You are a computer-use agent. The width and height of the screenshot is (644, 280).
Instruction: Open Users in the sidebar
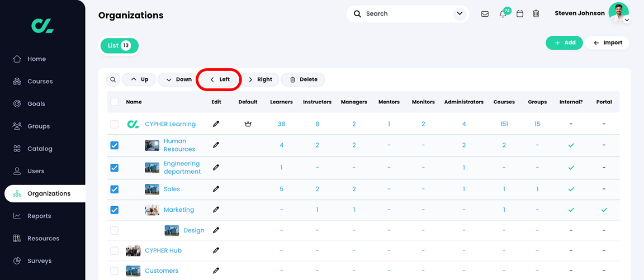36,171
